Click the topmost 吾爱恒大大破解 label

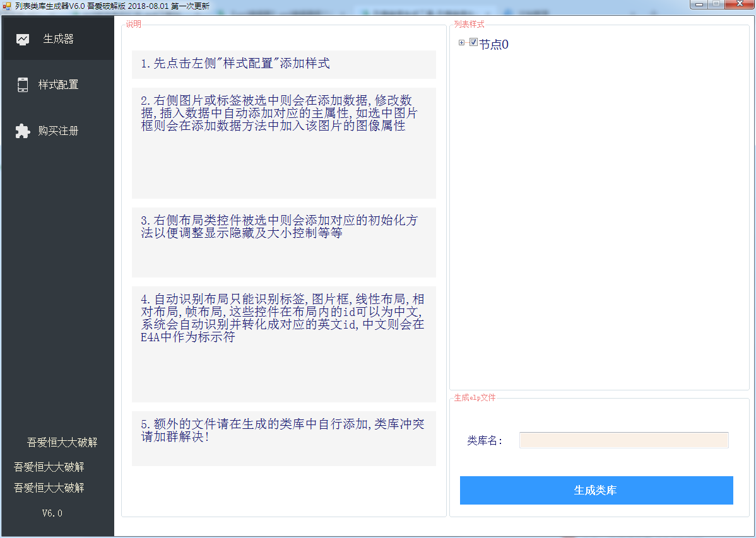coord(62,443)
